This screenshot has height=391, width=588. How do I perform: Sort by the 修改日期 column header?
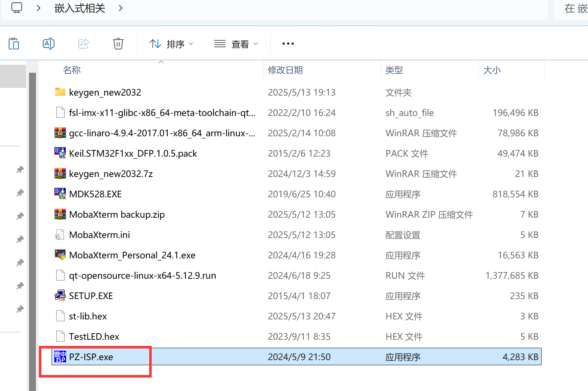point(285,70)
